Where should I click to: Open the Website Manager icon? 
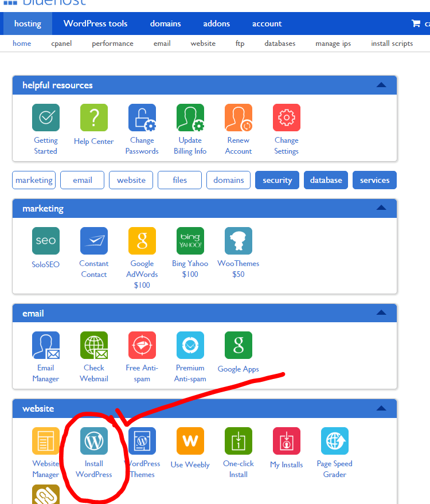click(x=46, y=441)
